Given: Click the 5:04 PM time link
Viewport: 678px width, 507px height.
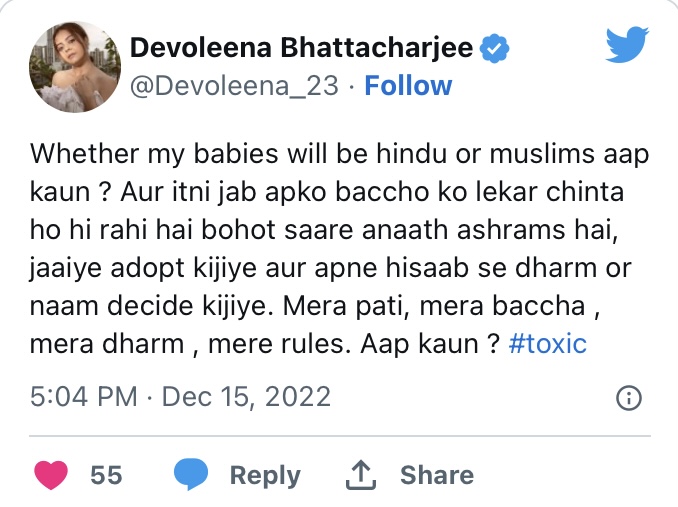Looking at the screenshot, I should click(84, 397).
